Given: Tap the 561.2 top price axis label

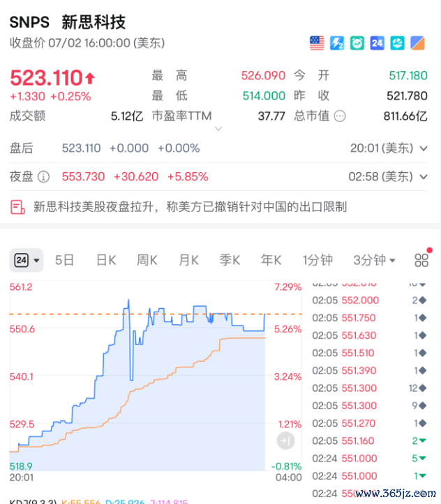Looking at the screenshot, I should pos(21,287).
